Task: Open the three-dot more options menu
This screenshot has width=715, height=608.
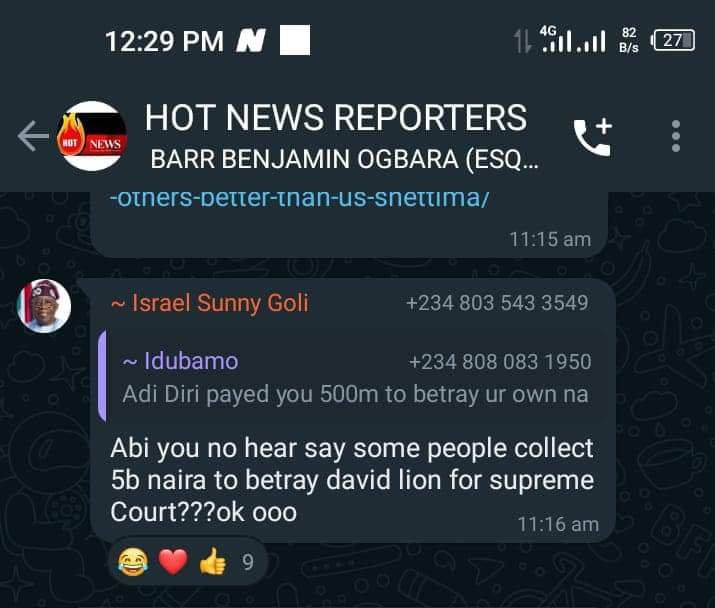Action: (x=676, y=136)
